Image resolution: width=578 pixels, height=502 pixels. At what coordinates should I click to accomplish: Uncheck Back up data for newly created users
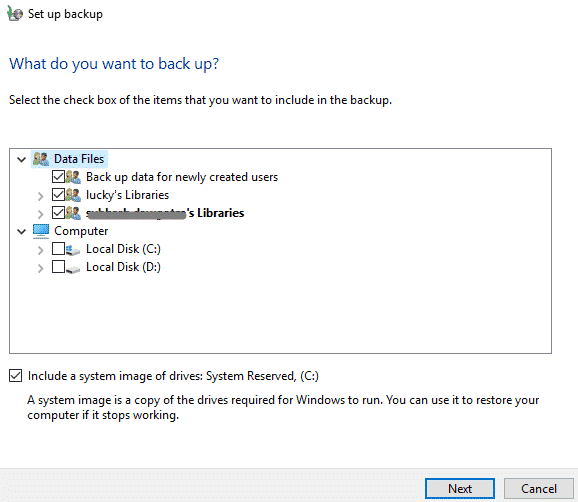click(x=58, y=177)
